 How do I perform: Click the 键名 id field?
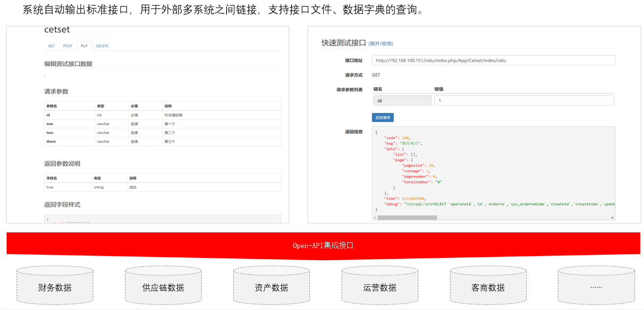(x=402, y=100)
